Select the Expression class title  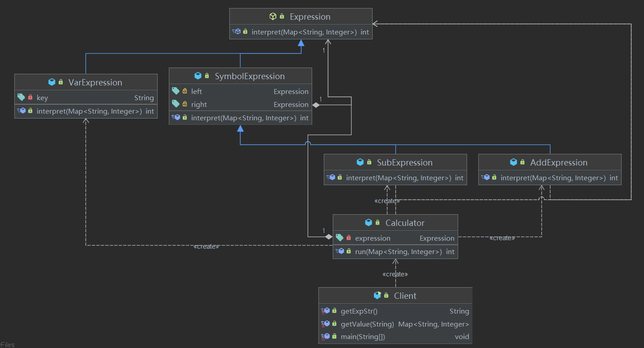[310, 17]
